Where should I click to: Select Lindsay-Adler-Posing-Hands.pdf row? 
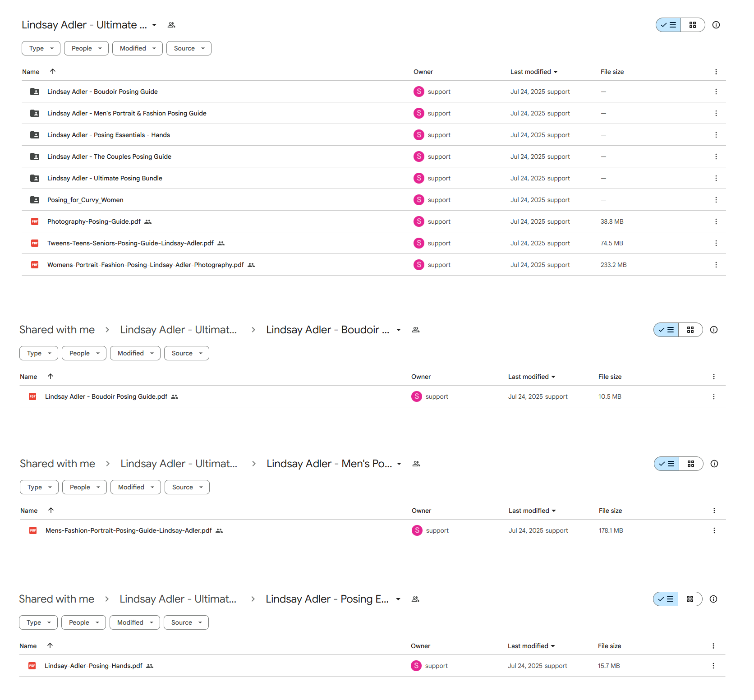point(372,666)
